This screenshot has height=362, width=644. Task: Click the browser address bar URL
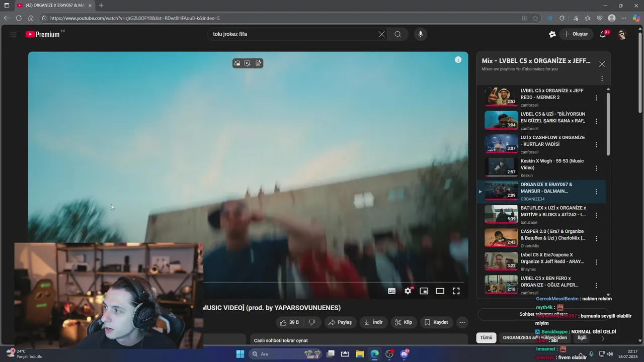coord(135,18)
